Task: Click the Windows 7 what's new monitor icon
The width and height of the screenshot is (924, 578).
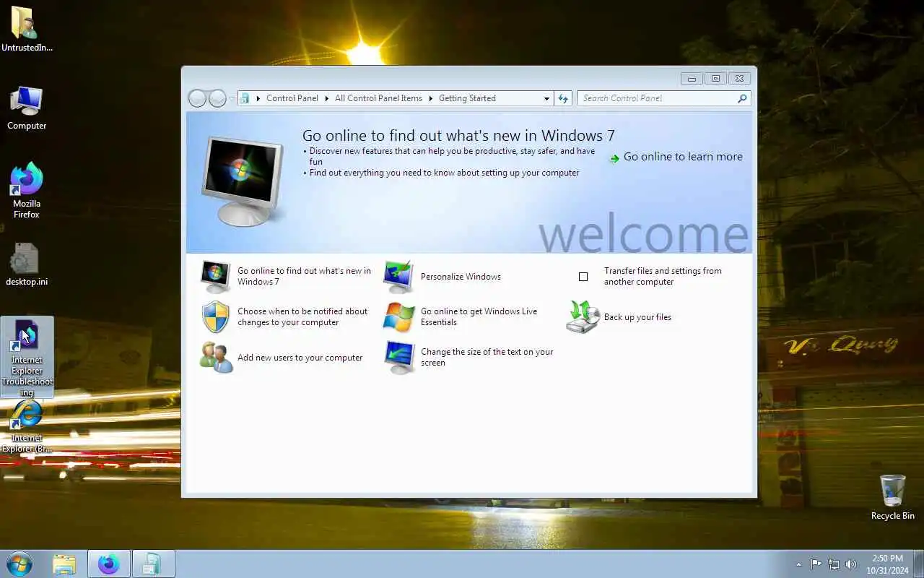Action: pyautogui.click(x=215, y=277)
